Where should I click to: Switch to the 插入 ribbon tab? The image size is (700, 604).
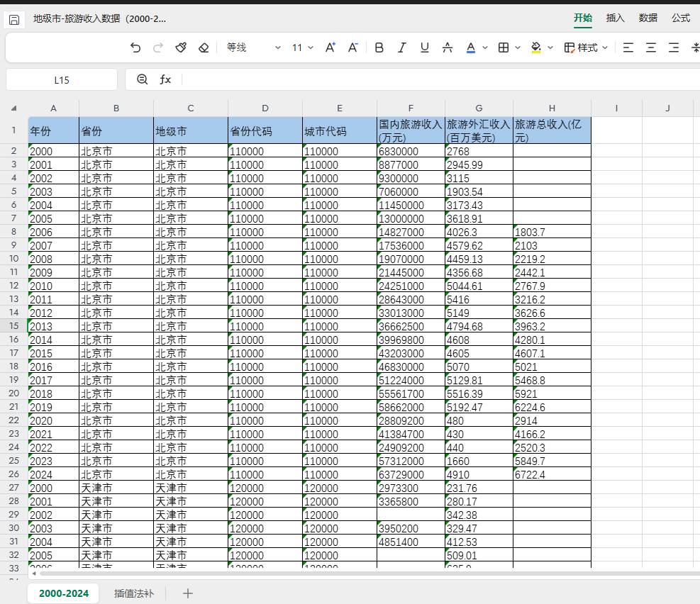click(x=615, y=18)
